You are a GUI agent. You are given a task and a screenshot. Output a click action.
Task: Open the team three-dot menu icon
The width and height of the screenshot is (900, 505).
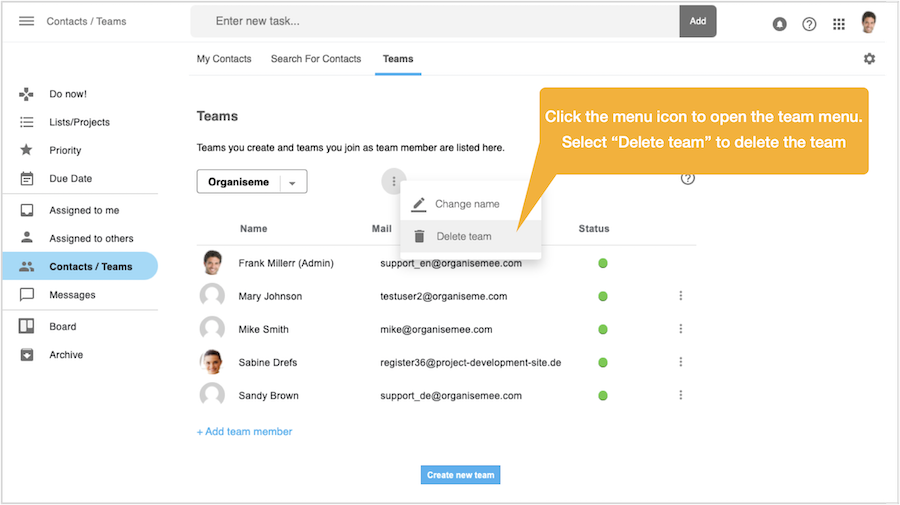click(x=394, y=181)
